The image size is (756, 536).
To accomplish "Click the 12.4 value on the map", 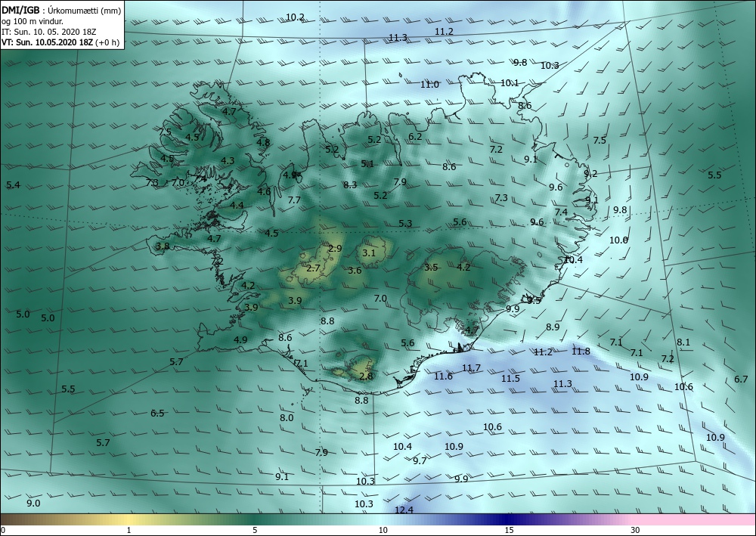I will tap(404, 510).
